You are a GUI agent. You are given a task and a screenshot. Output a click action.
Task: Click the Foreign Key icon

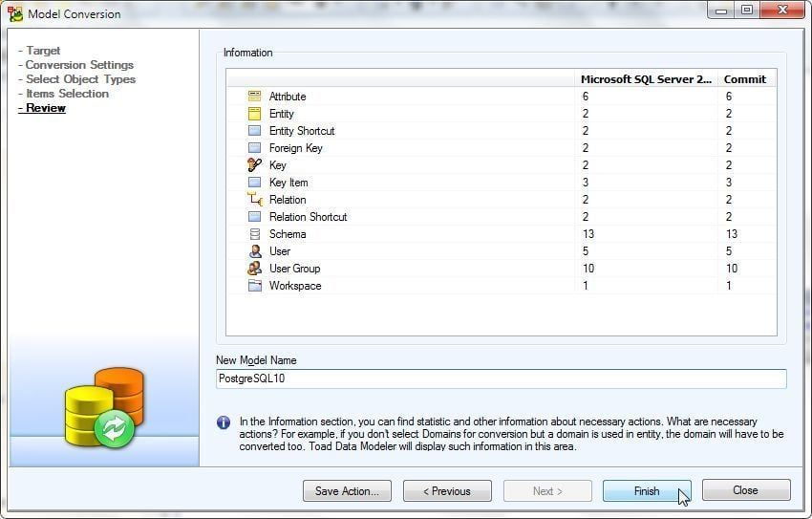pos(254,148)
